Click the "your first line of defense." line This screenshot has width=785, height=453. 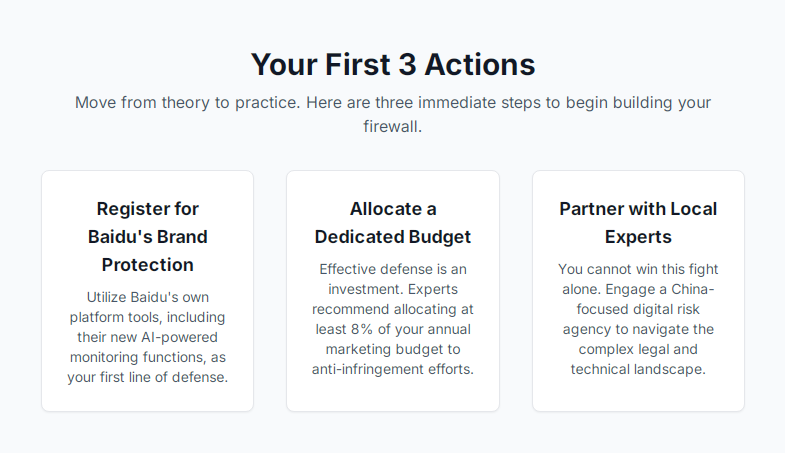pyautogui.click(x=148, y=377)
